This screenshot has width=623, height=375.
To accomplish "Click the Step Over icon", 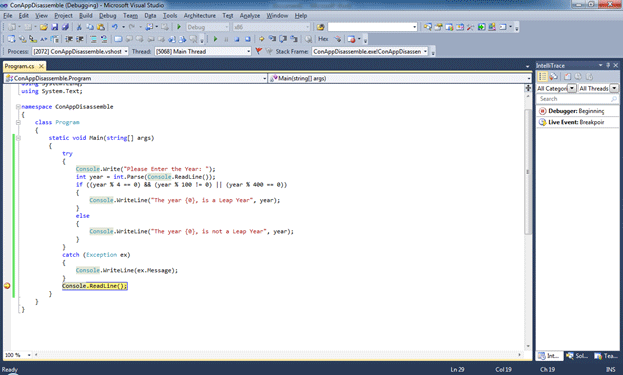I will coord(283,39).
